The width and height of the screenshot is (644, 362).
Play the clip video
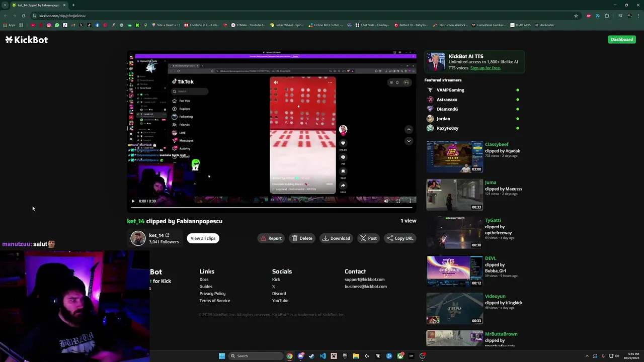pos(133,201)
